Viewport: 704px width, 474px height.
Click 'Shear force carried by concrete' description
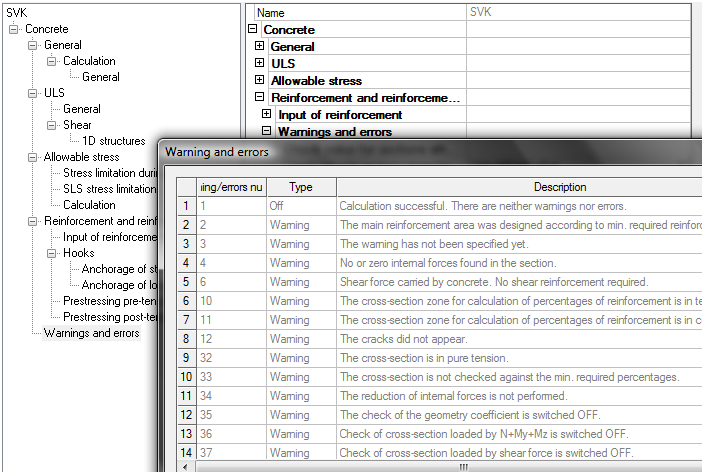pyautogui.click(x=519, y=282)
